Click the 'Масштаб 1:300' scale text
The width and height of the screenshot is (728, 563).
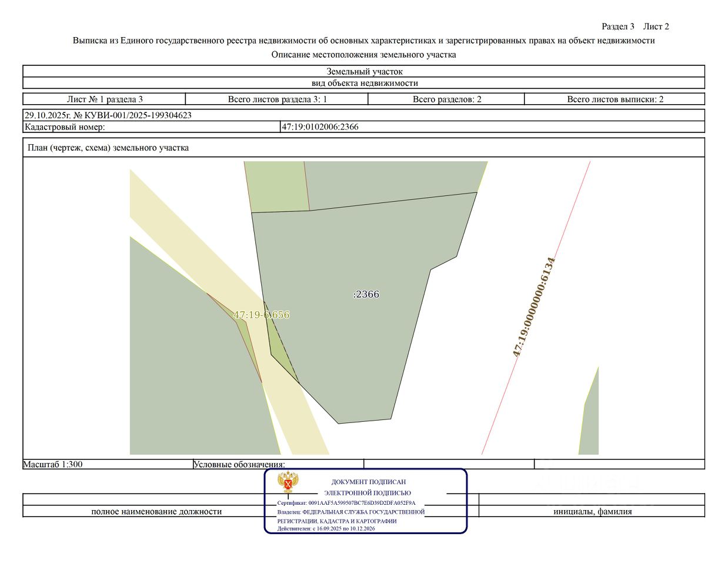[53, 464]
